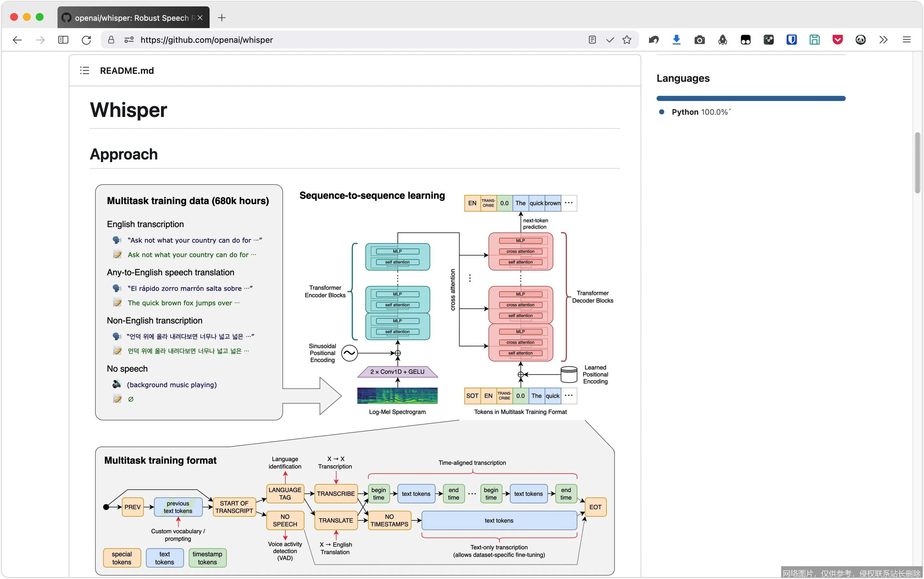Click "Non-English transcription" subheading
Image resolution: width=924 pixels, height=579 pixels.
pos(154,320)
